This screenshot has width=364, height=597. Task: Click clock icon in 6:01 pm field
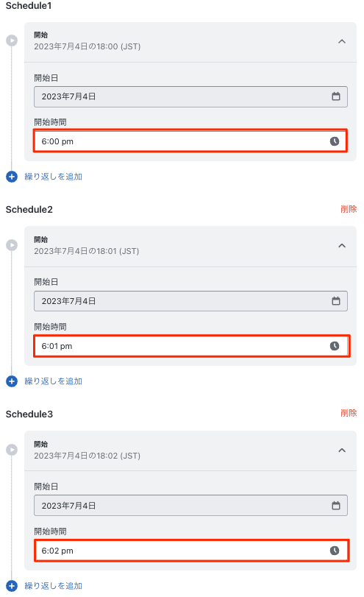point(335,346)
